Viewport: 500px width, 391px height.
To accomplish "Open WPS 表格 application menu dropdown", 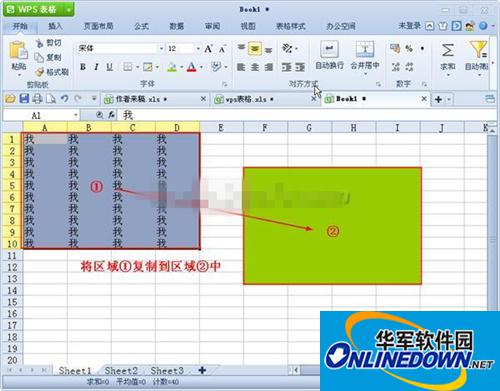I will (69, 10).
